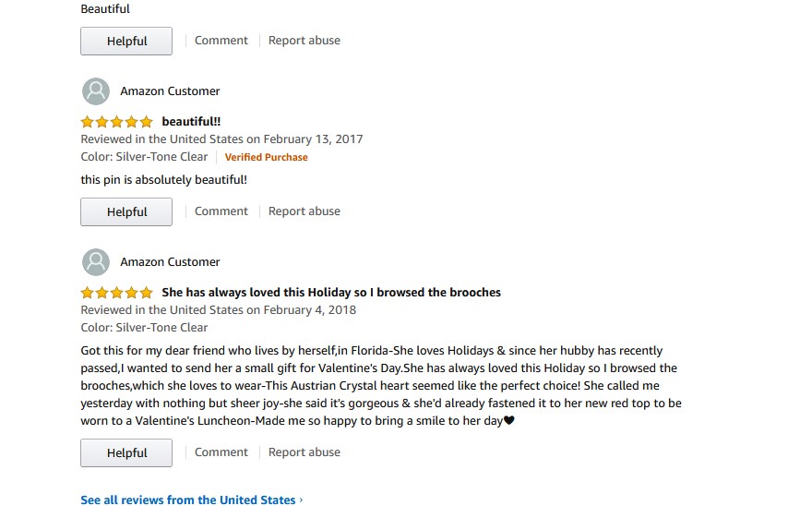Click the Verified Purchase label

point(266,157)
